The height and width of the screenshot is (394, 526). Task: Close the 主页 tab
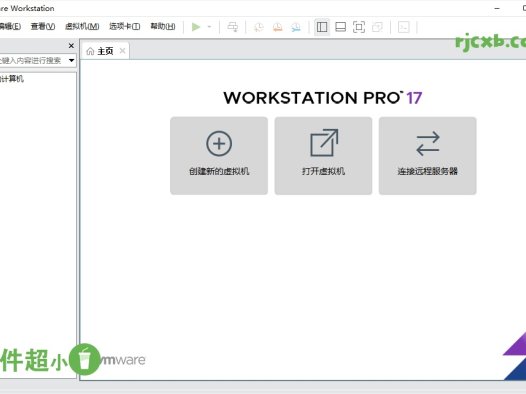coord(122,51)
